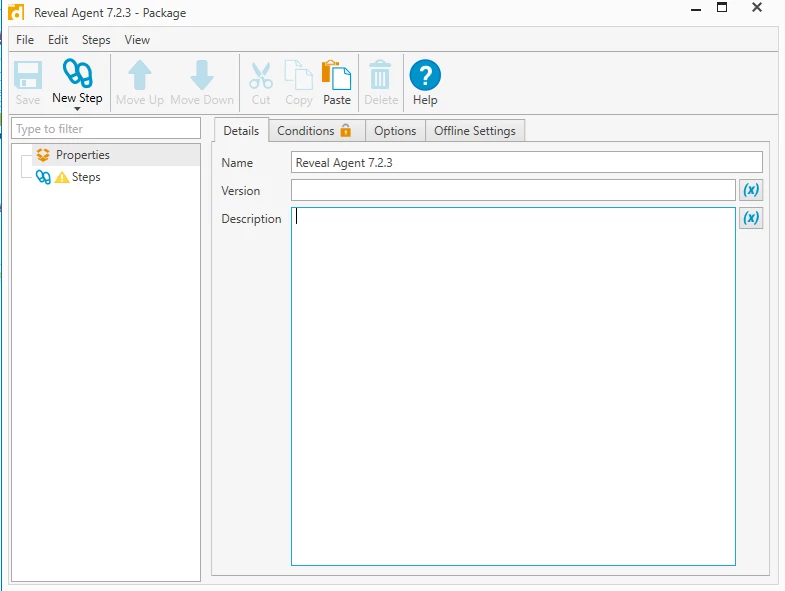The image size is (785, 591).
Task: Click the New Step footprints icon
Action: pyautogui.click(x=77, y=74)
